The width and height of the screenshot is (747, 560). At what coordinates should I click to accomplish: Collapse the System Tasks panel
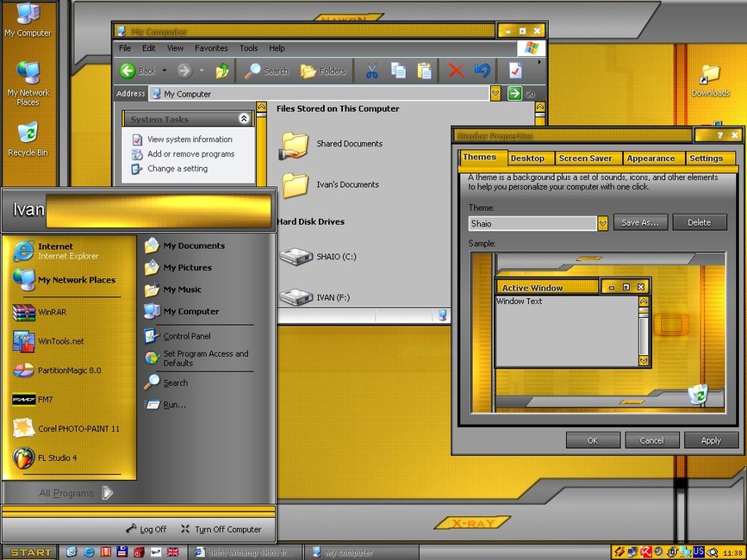pos(244,119)
